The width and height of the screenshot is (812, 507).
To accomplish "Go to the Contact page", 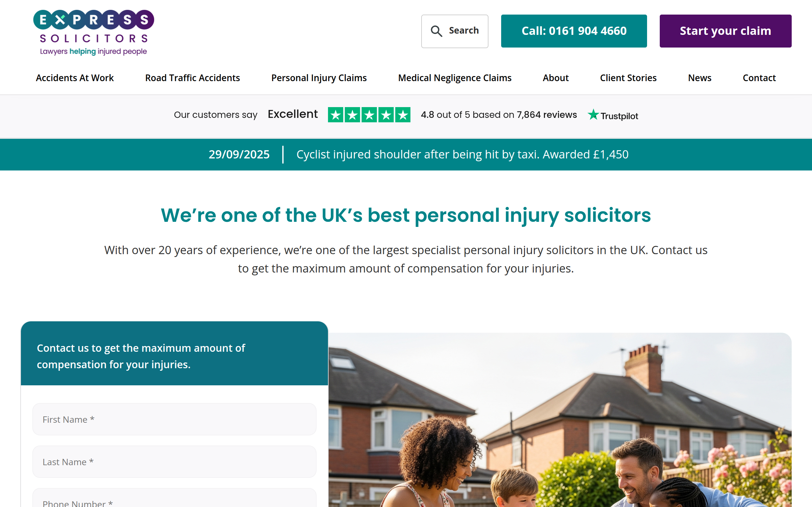I will pyautogui.click(x=759, y=78).
